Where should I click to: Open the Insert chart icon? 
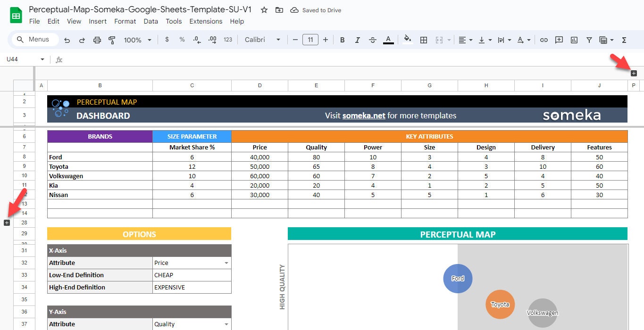[x=574, y=40]
